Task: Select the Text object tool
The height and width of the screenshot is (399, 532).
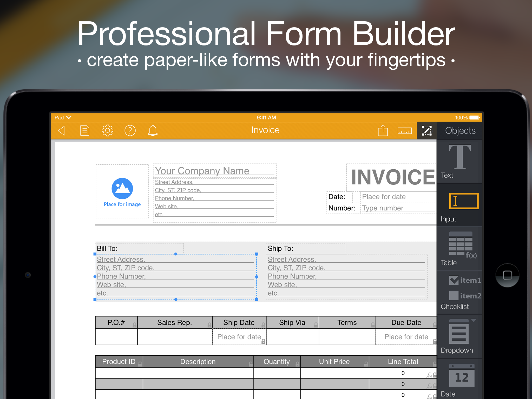Action: coord(459,162)
